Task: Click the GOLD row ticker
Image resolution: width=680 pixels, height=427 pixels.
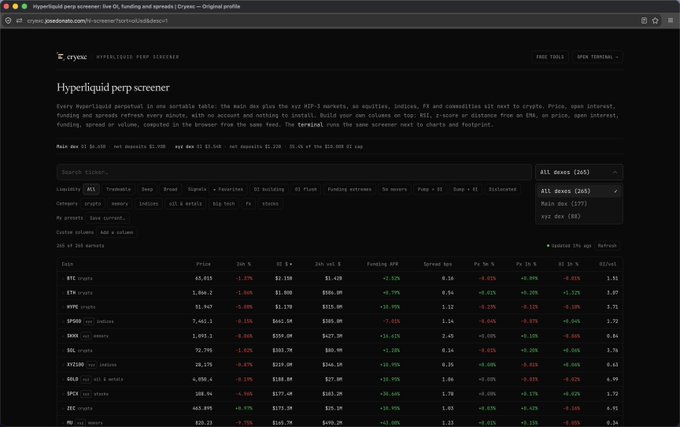Action: [x=72, y=379]
